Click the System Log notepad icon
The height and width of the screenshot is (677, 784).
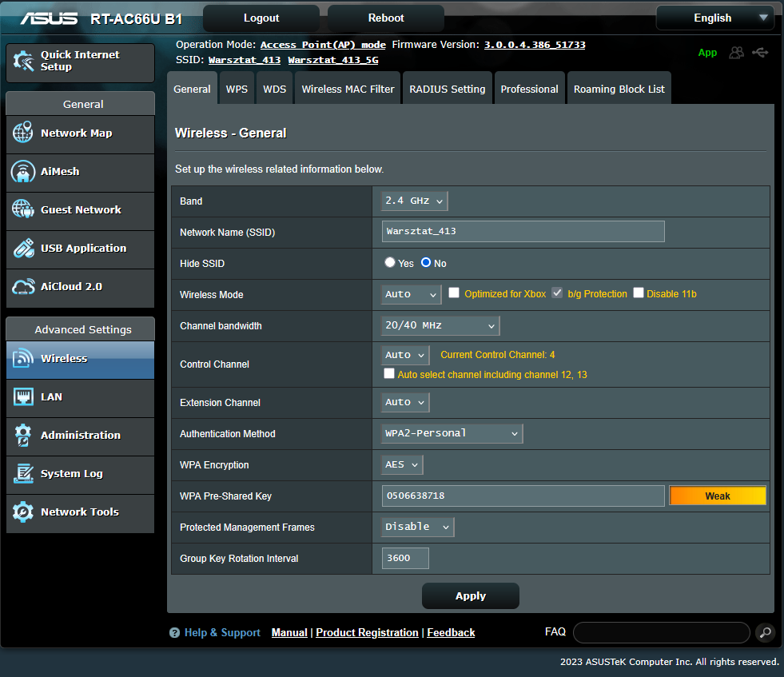coord(23,473)
